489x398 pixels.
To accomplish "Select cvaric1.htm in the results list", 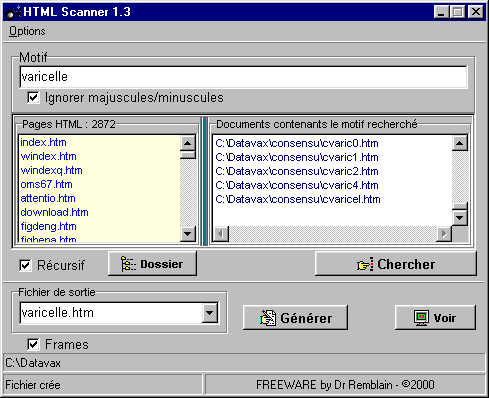I will coord(297,157).
